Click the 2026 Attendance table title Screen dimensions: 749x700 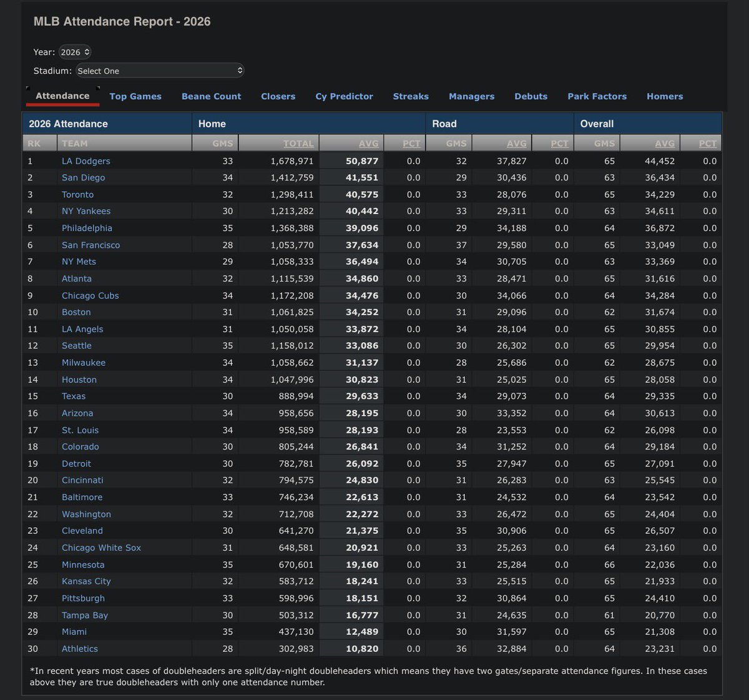point(69,124)
